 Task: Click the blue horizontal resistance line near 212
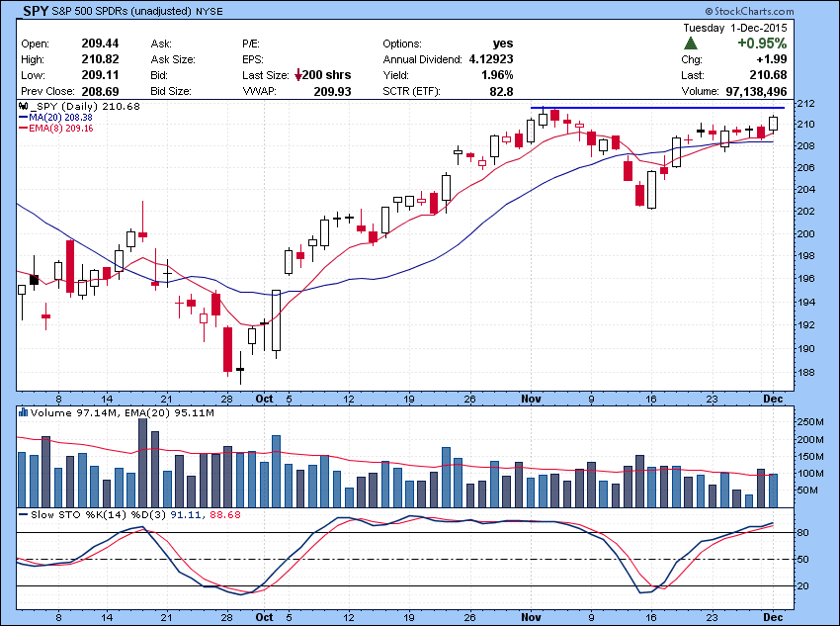(658, 108)
